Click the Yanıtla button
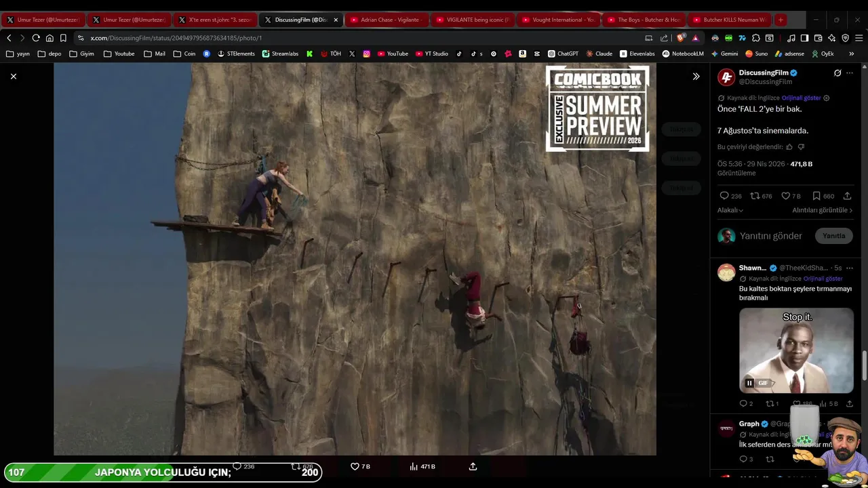868x488 pixels. click(x=833, y=236)
